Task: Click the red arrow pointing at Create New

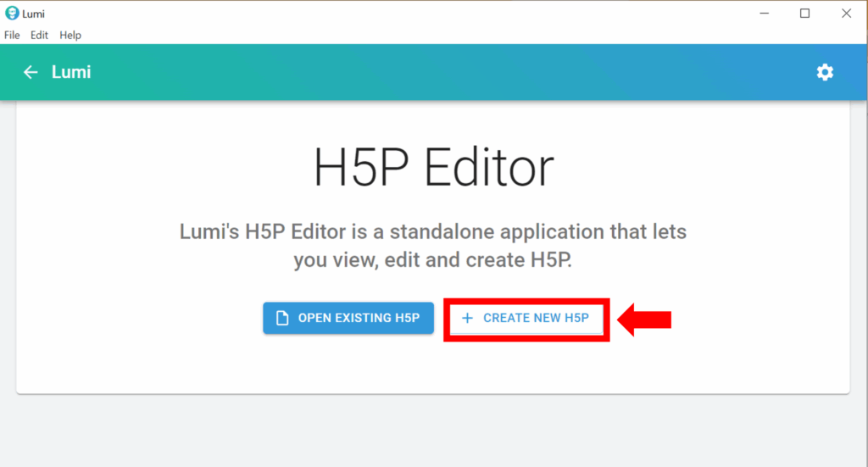Action: pos(644,320)
